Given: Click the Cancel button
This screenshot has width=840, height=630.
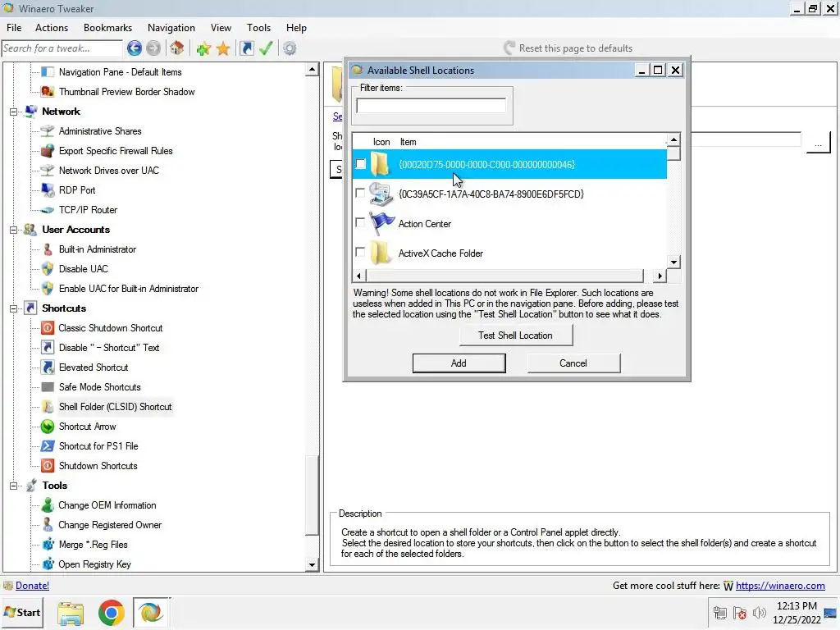Looking at the screenshot, I should (x=573, y=363).
